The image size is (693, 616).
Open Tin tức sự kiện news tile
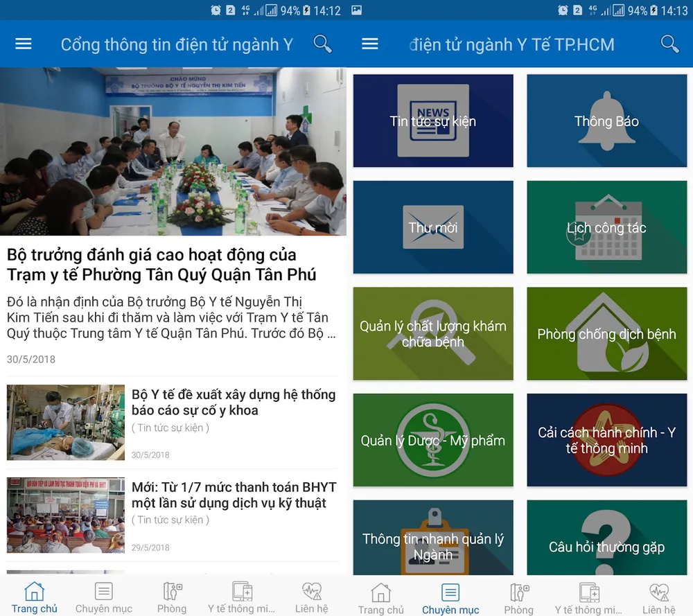click(433, 121)
